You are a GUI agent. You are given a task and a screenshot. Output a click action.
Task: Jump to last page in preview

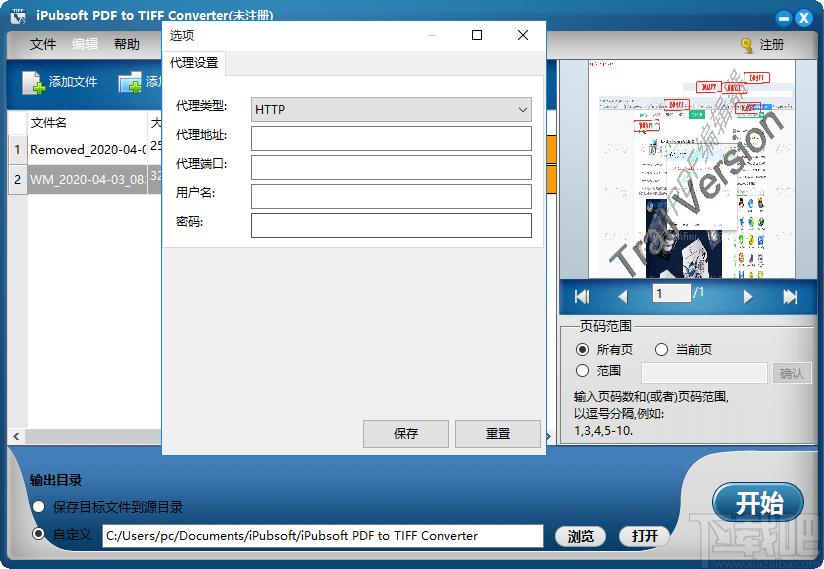click(x=790, y=297)
